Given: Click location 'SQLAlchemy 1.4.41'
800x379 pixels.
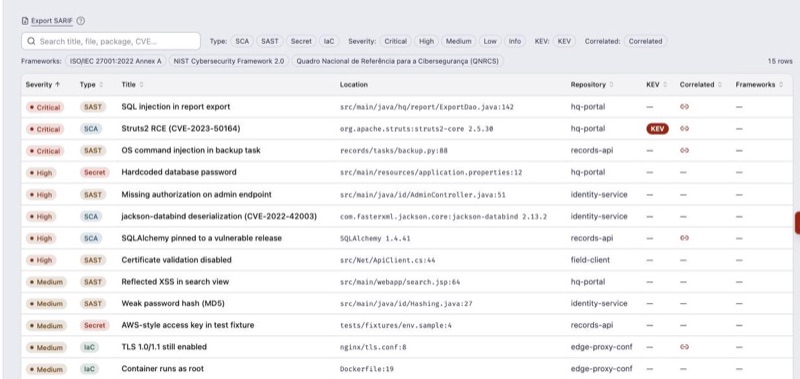Looking at the screenshot, I should coord(375,238).
